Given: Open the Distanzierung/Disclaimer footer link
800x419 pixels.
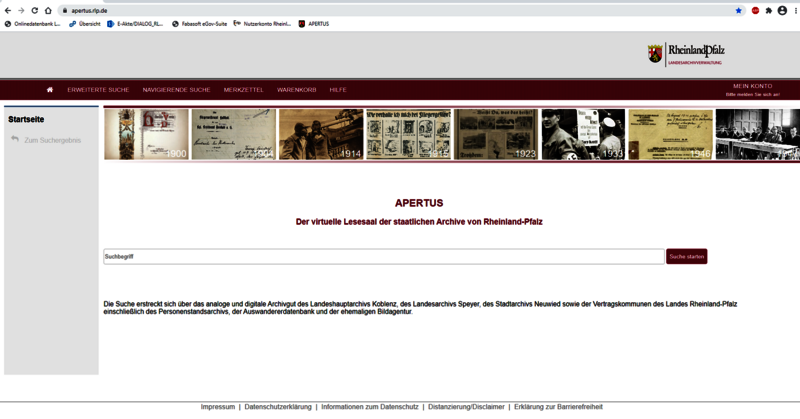Looking at the screenshot, I should 466,407.
